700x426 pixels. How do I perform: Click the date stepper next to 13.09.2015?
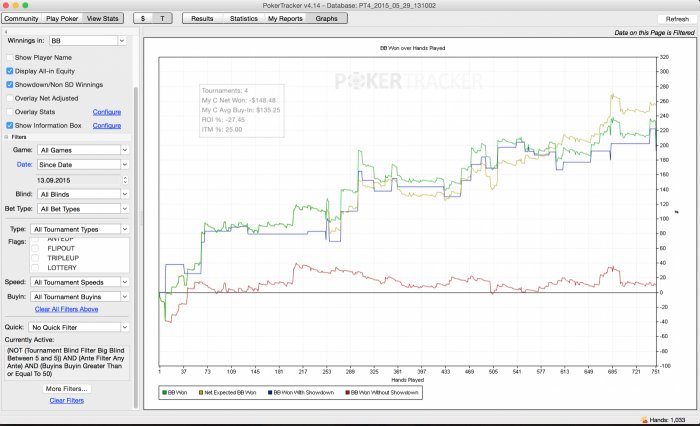coord(125,180)
